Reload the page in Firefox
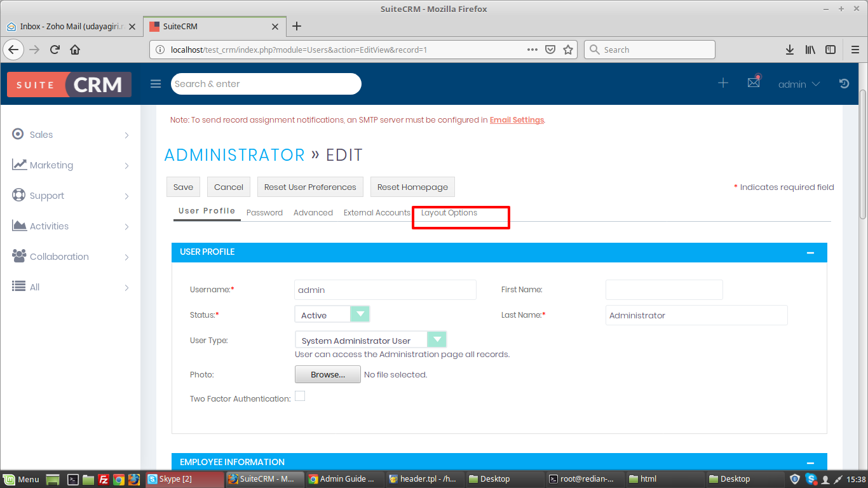The width and height of the screenshot is (868, 488). [x=55, y=50]
